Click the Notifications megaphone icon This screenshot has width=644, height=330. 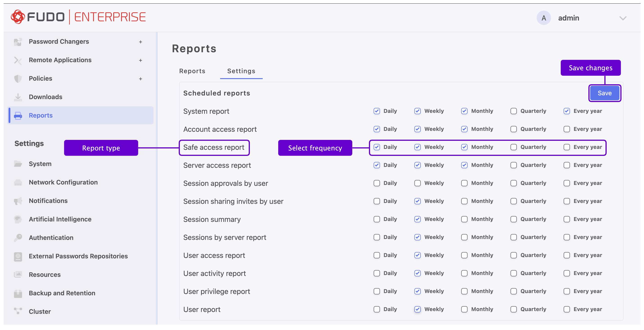click(18, 201)
